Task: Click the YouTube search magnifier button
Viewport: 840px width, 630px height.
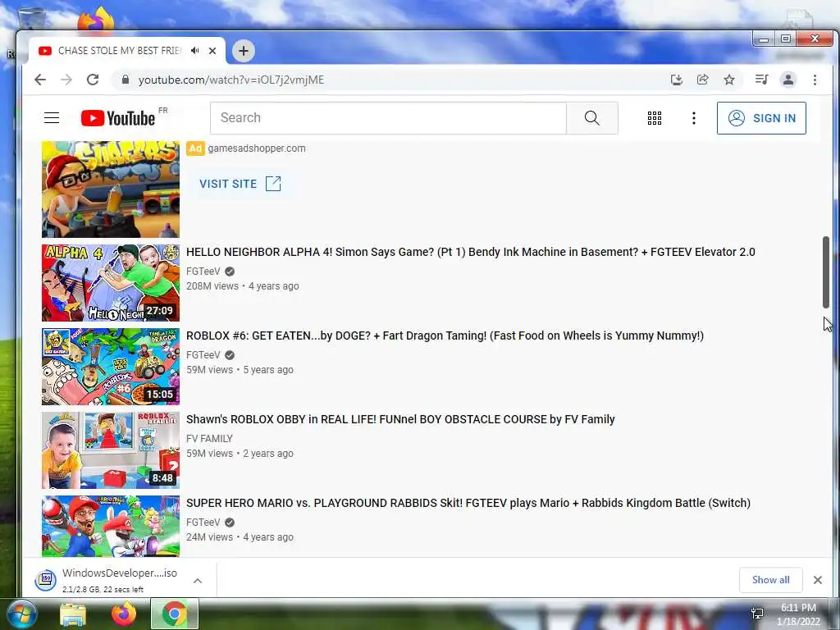Action: 592,118
